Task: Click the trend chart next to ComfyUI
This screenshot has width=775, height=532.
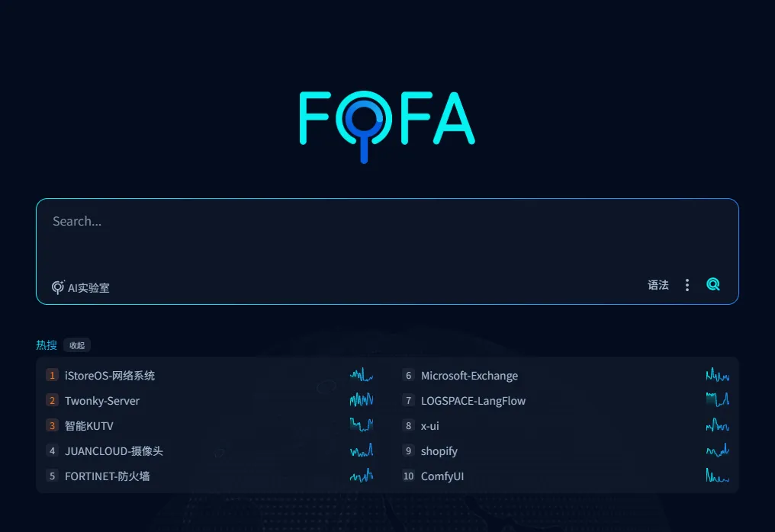Action: pos(717,476)
